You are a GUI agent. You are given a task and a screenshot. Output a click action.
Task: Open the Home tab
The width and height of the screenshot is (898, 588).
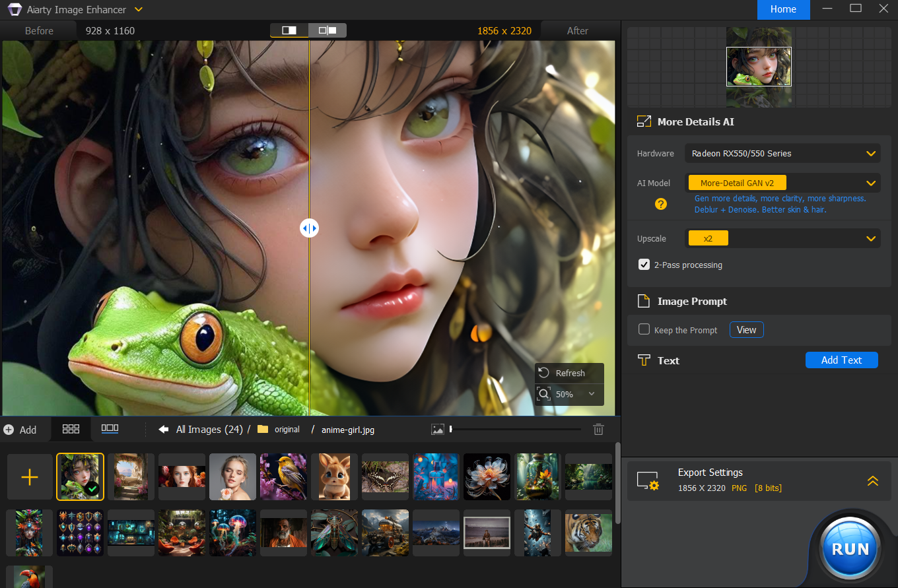tap(783, 9)
